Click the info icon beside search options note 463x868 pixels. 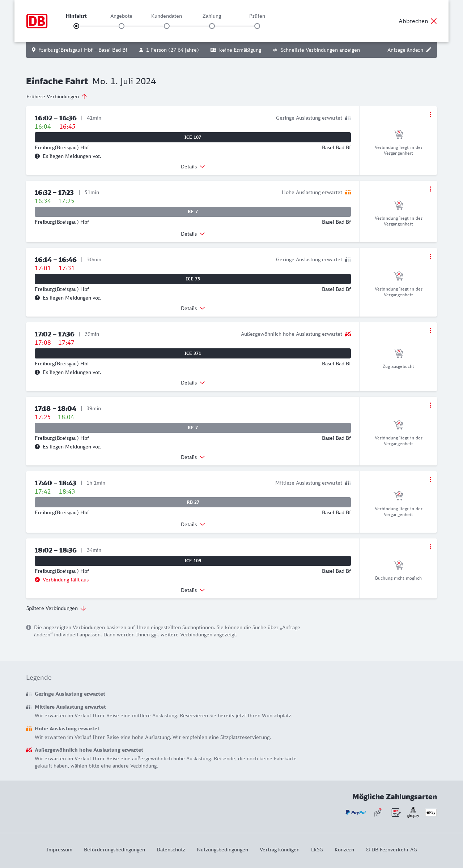coord(29,627)
